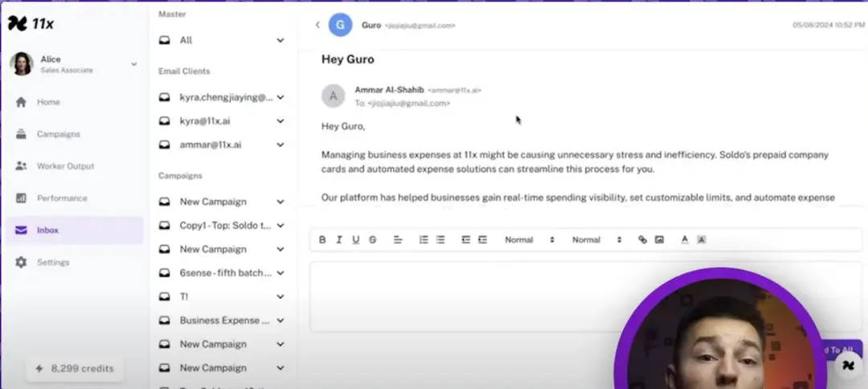Expand the ammar@11x.ai row chevron
Viewport: 868px width, 389px height.
[280, 145]
